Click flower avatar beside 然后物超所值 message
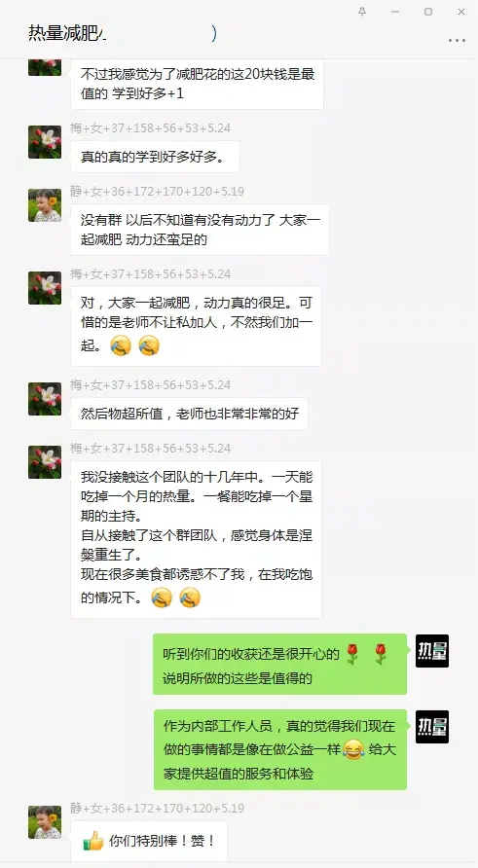 pyautogui.click(x=45, y=399)
